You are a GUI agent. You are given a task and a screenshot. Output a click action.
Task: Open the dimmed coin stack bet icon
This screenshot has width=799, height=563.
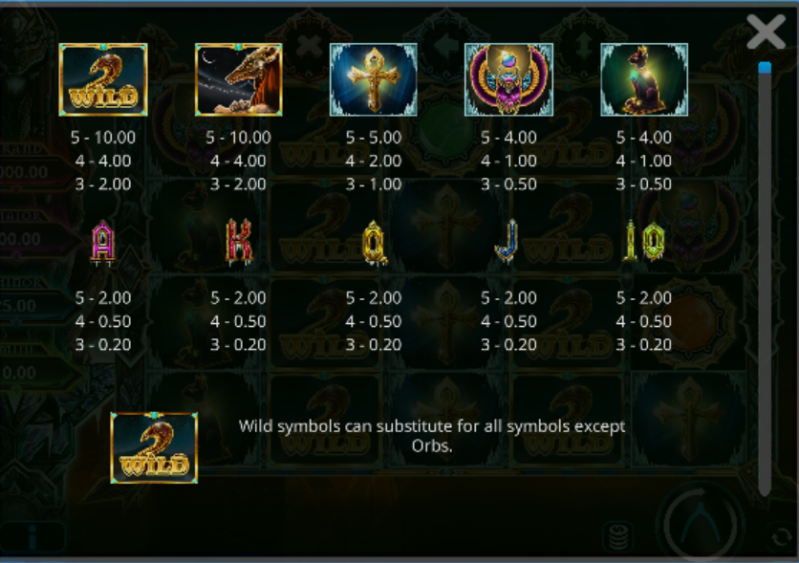[618, 537]
